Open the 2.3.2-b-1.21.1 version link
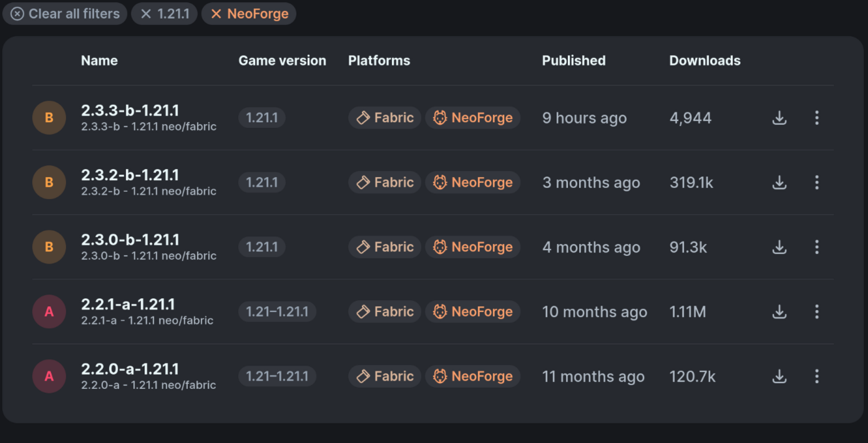Screen dimensions: 868x443 [x=130, y=175]
